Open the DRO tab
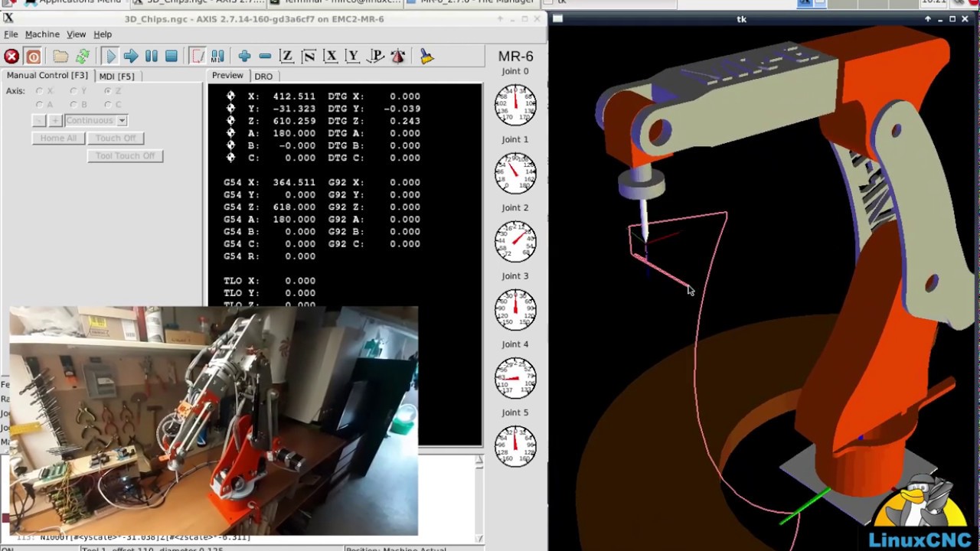980x551 pixels. 263,76
